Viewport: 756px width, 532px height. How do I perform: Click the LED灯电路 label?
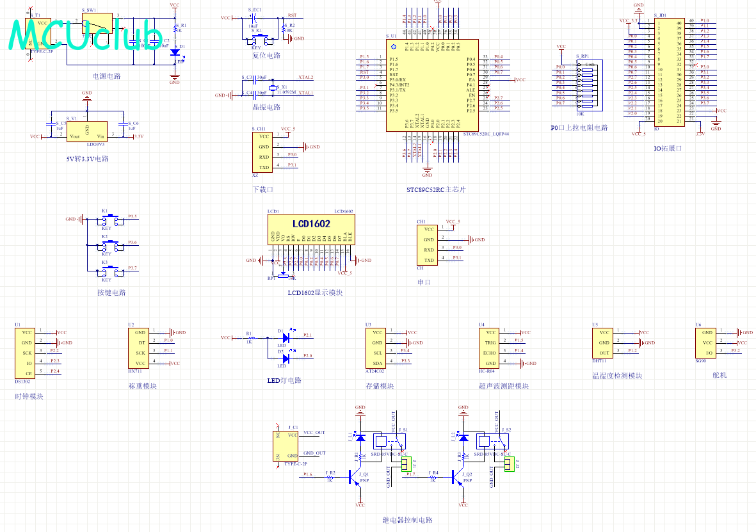(x=284, y=380)
